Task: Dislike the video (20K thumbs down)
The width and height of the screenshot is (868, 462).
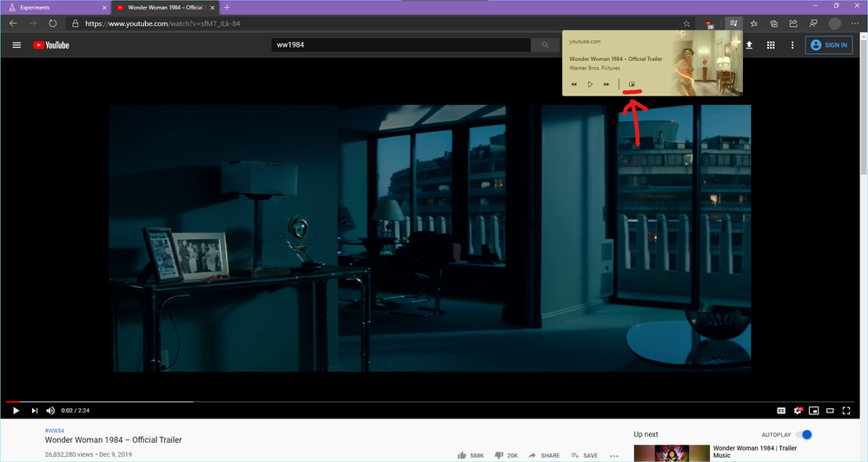Action: [506, 455]
